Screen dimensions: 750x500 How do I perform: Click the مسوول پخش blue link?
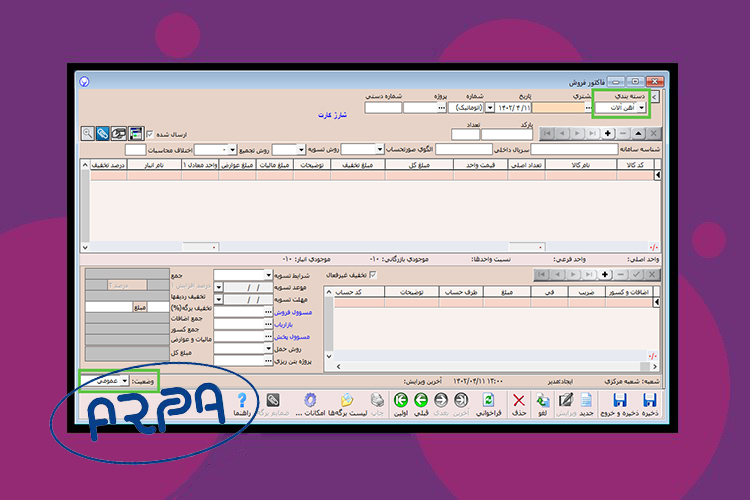click(x=292, y=337)
